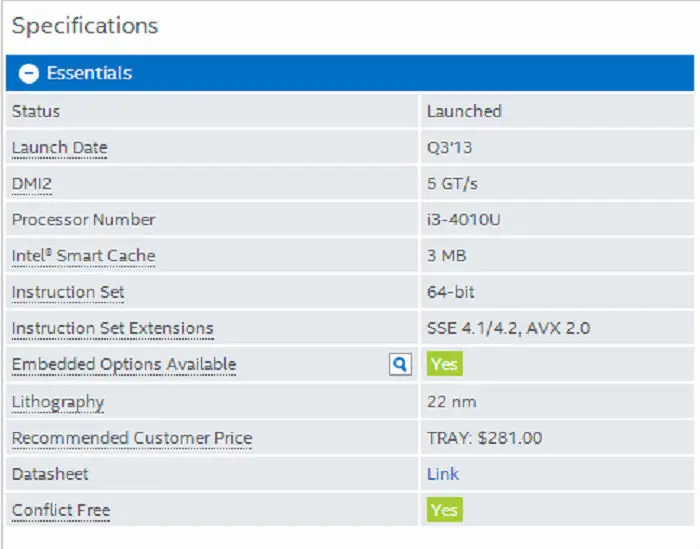Click Instruction Set Extensions label
This screenshot has height=549, width=700.
point(112,329)
